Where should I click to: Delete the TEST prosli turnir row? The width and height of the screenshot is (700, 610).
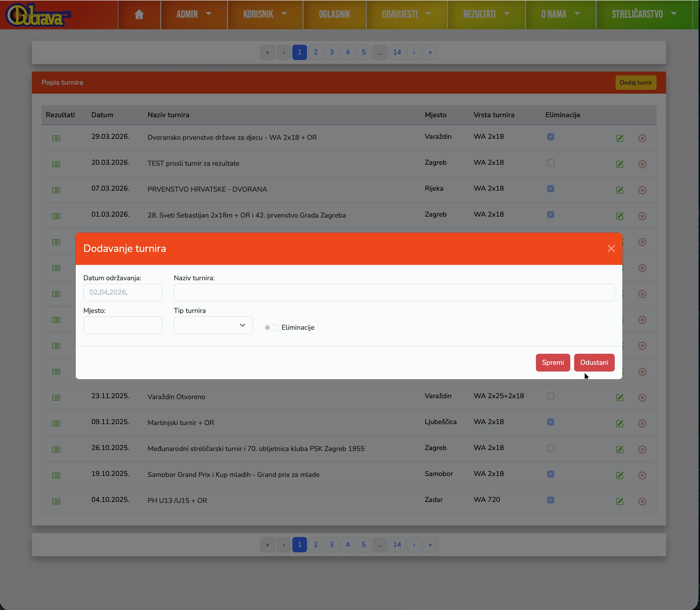642,164
